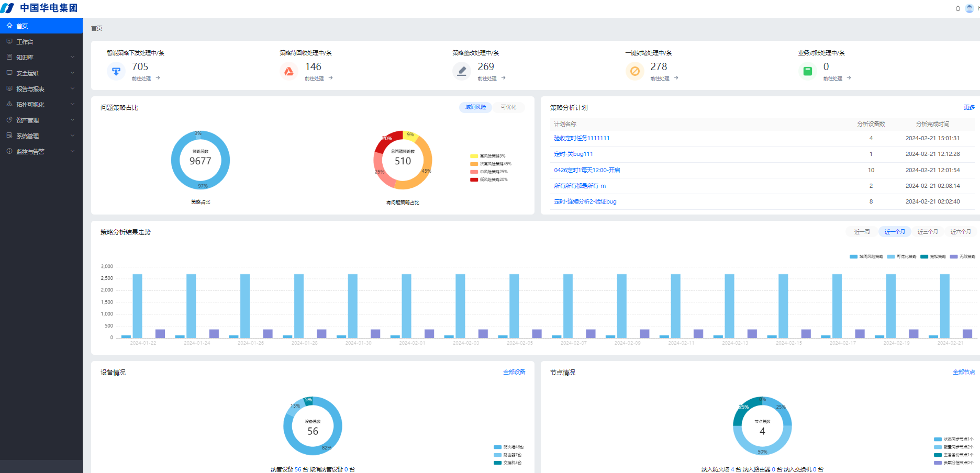Viewport: 980px width, 473px height.
Task: Open the notification bell icon
Action: pos(958,8)
